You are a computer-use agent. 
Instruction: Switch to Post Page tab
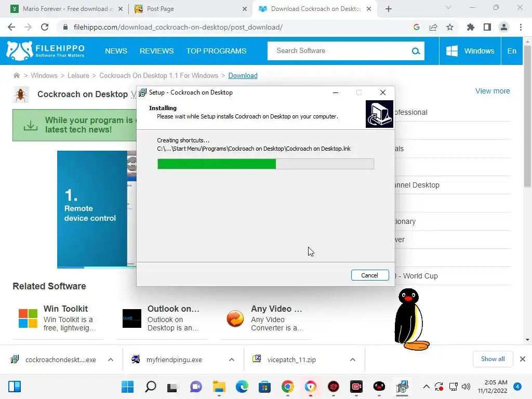pos(190,9)
